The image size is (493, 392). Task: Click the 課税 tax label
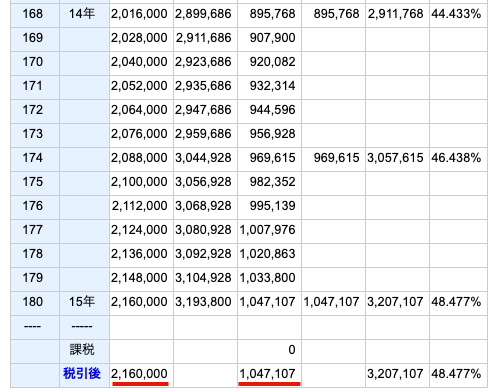82,350
